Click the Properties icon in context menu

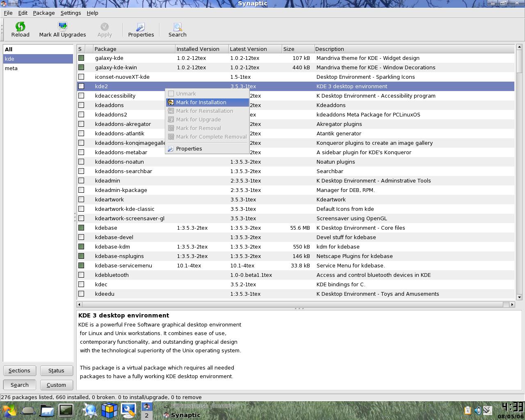click(x=171, y=148)
